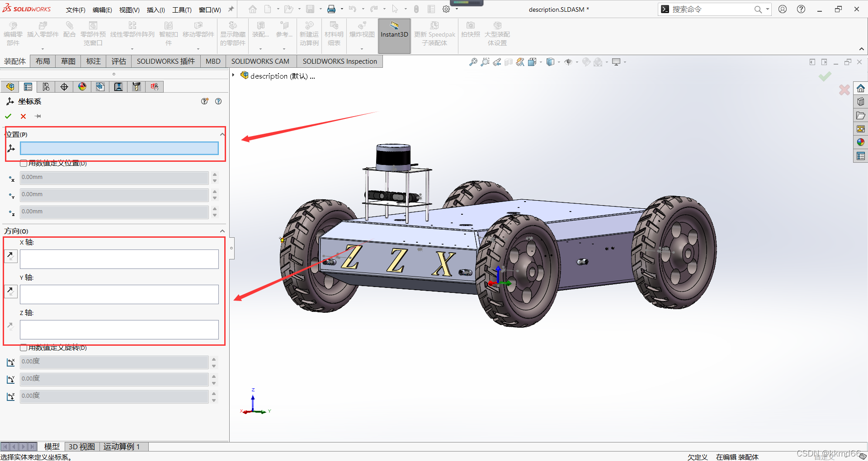Switch to SOLIDWORKS CAM tab
The height and width of the screenshot is (461, 868).
pos(260,61)
